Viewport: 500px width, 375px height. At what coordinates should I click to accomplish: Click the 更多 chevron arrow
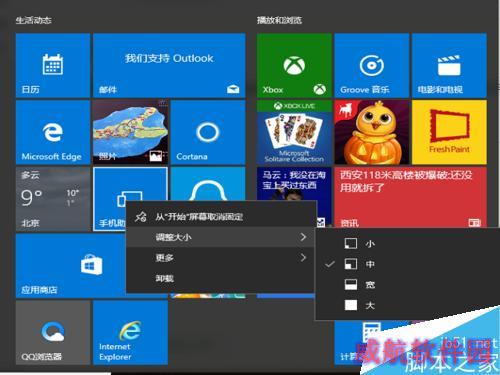click(303, 258)
